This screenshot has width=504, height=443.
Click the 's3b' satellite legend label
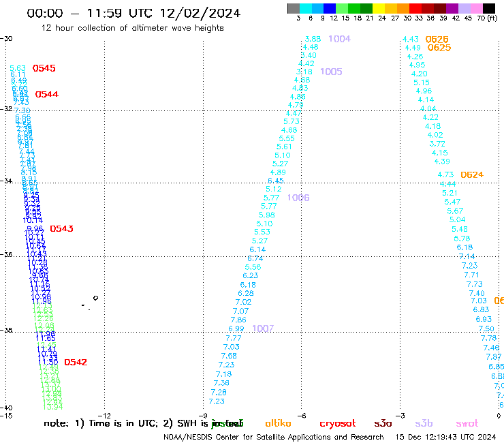[424, 423]
